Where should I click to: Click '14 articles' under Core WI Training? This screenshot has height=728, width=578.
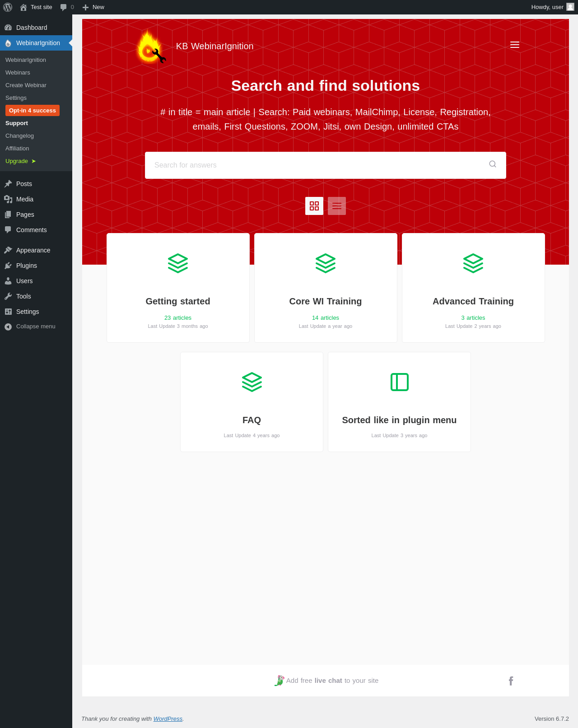[326, 318]
